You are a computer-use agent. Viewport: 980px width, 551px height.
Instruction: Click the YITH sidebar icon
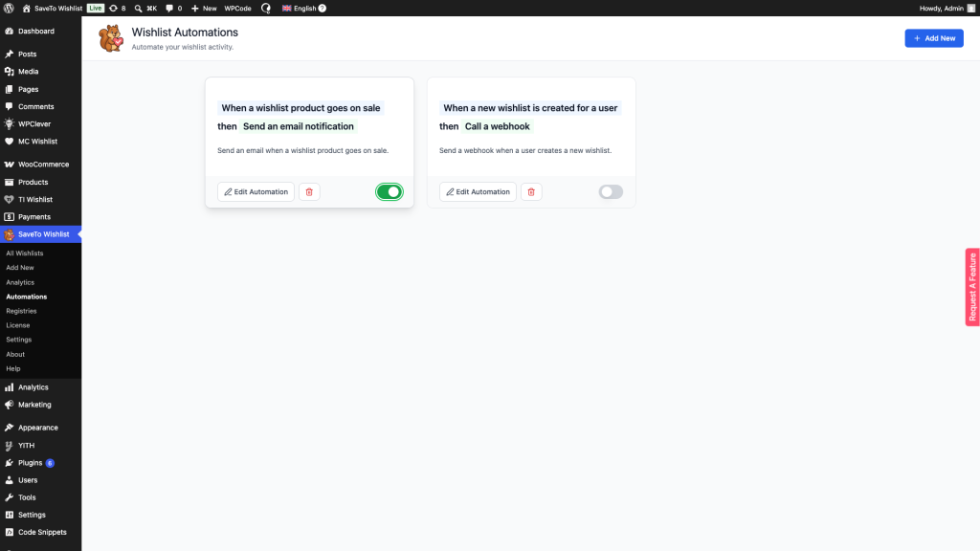pos(9,446)
